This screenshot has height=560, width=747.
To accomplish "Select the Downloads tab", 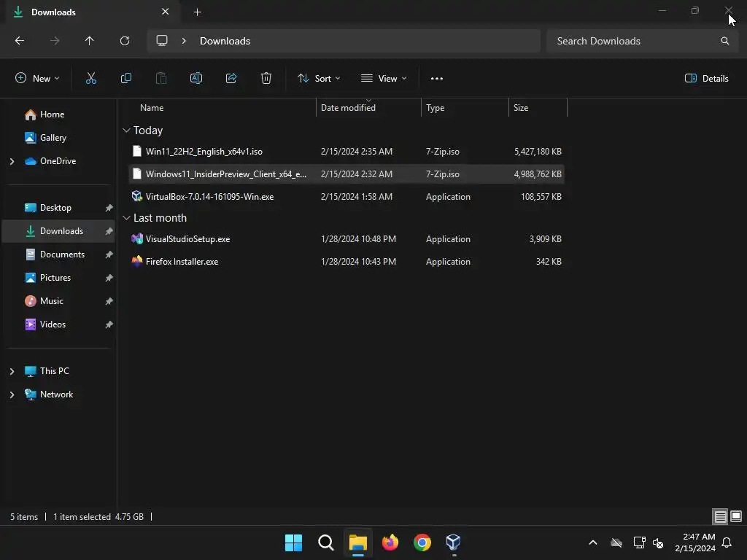I will click(90, 12).
